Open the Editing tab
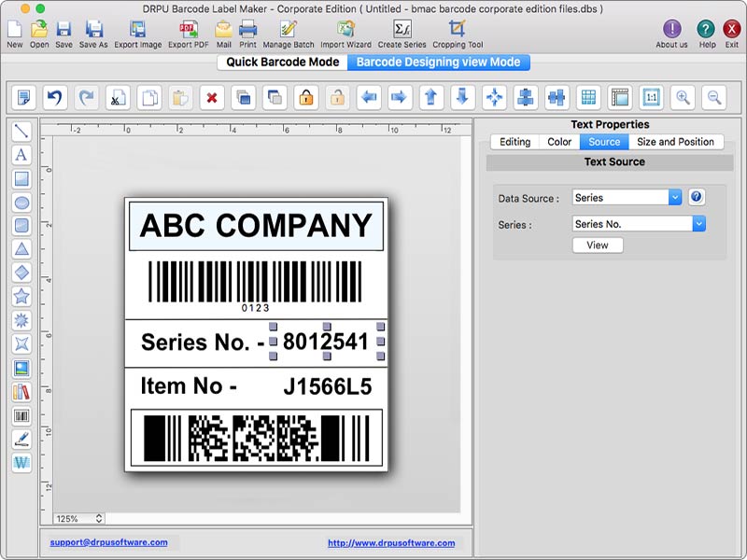This screenshot has height=560, width=747. point(515,142)
